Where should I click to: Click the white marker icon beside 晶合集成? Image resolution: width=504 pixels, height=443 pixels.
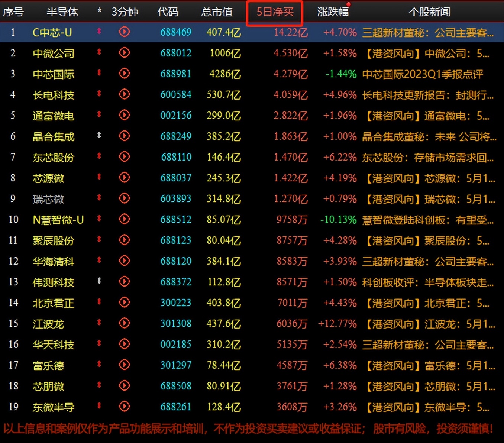[x=99, y=135]
